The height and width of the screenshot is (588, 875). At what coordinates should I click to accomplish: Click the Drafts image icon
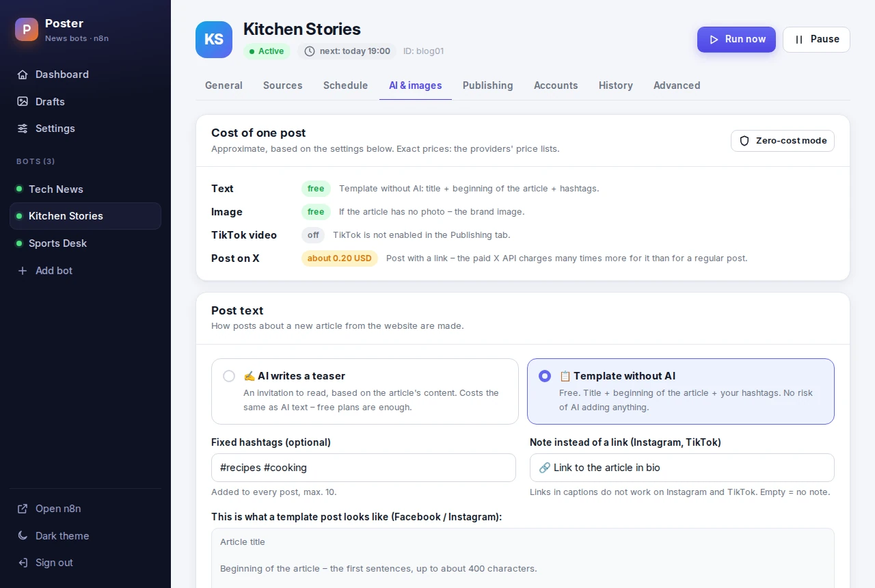23,102
